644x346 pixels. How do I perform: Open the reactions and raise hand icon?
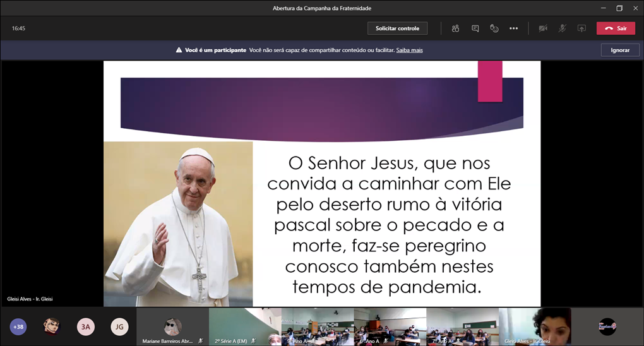click(x=494, y=28)
